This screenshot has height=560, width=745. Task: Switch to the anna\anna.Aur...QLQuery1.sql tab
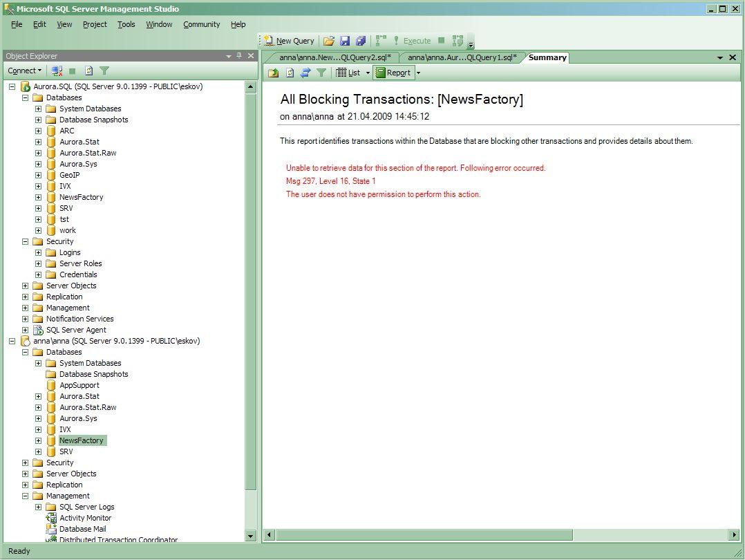click(462, 57)
